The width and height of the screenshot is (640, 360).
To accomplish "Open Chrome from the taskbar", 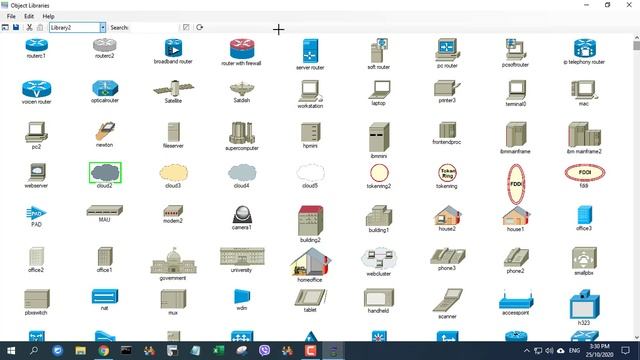I will [103, 351].
